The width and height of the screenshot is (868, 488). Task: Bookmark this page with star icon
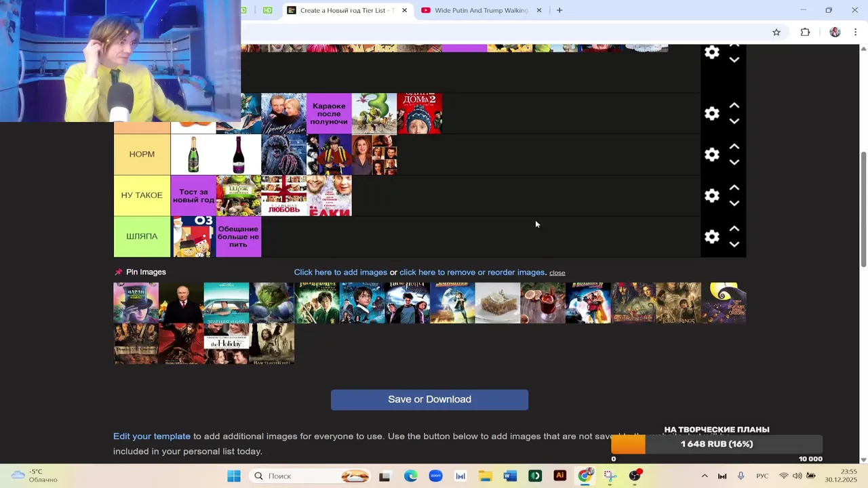(776, 32)
